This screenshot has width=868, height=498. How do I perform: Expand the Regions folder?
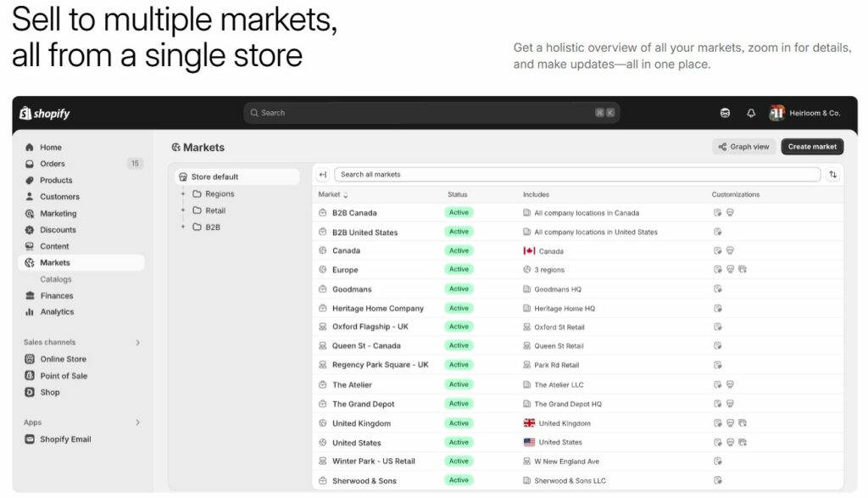(x=183, y=194)
